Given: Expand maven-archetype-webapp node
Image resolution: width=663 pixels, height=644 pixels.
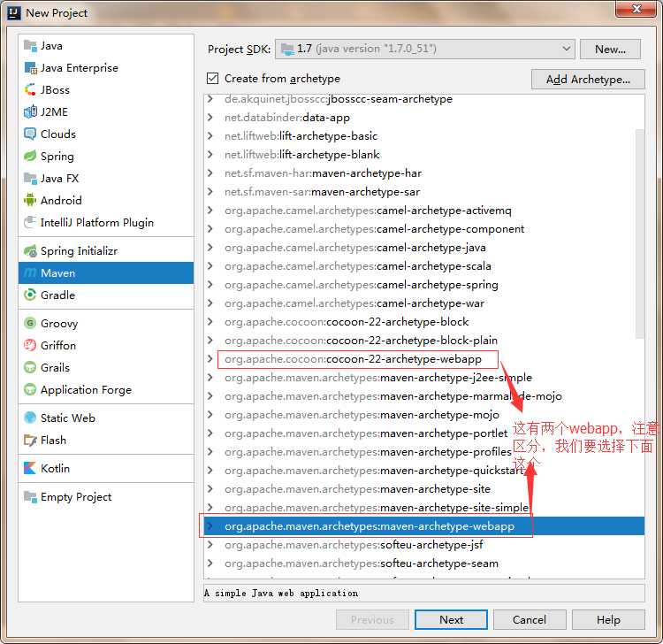Looking at the screenshot, I should pyautogui.click(x=210, y=526).
